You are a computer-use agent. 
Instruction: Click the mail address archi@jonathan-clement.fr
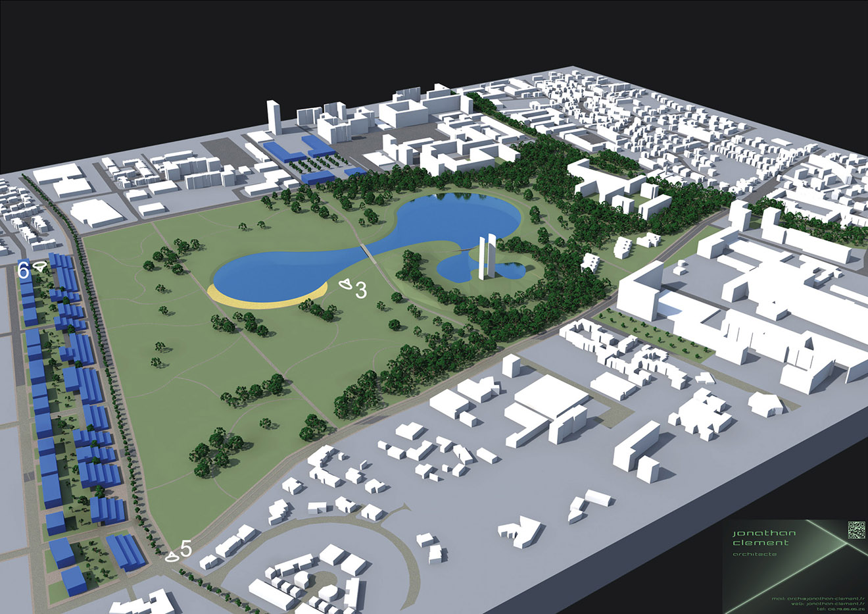point(818,599)
